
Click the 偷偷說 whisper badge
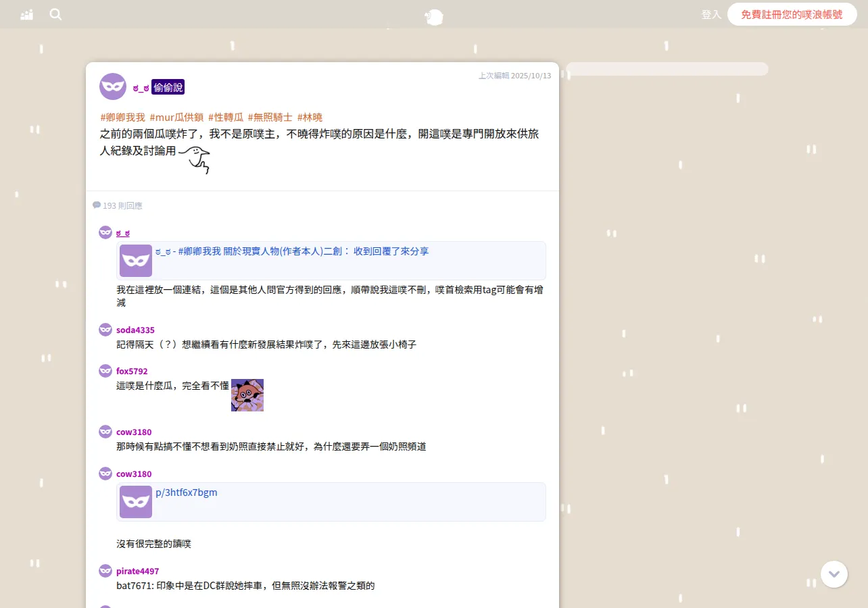coord(168,87)
